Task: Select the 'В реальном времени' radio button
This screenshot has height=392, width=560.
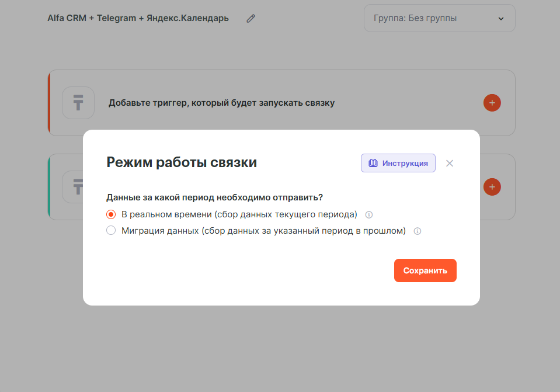Action: point(111,214)
